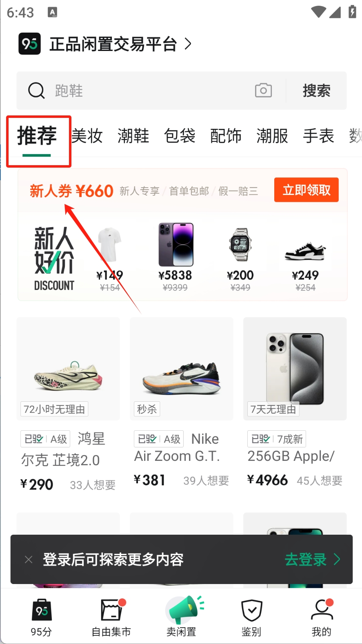The width and height of the screenshot is (362, 644).
Task: Click the 搜索 button
Action: coord(316,91)
